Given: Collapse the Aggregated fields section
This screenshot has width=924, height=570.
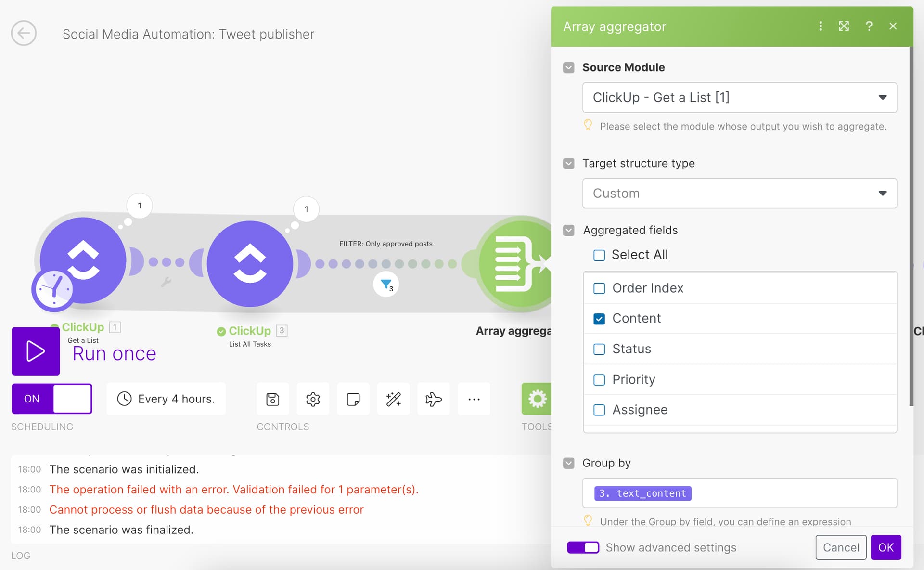Looking at the screenshot, I should click(569, 231).
